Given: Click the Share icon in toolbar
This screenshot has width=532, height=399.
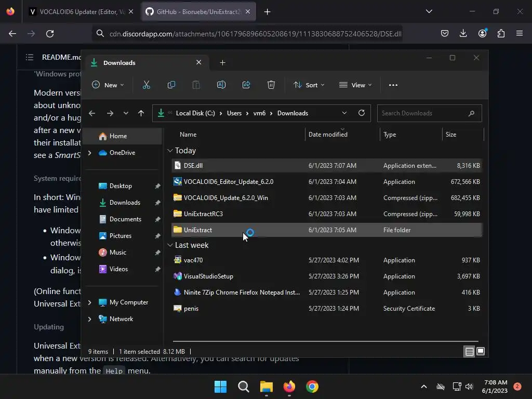Looking at the screenshot, I should 246,85.
